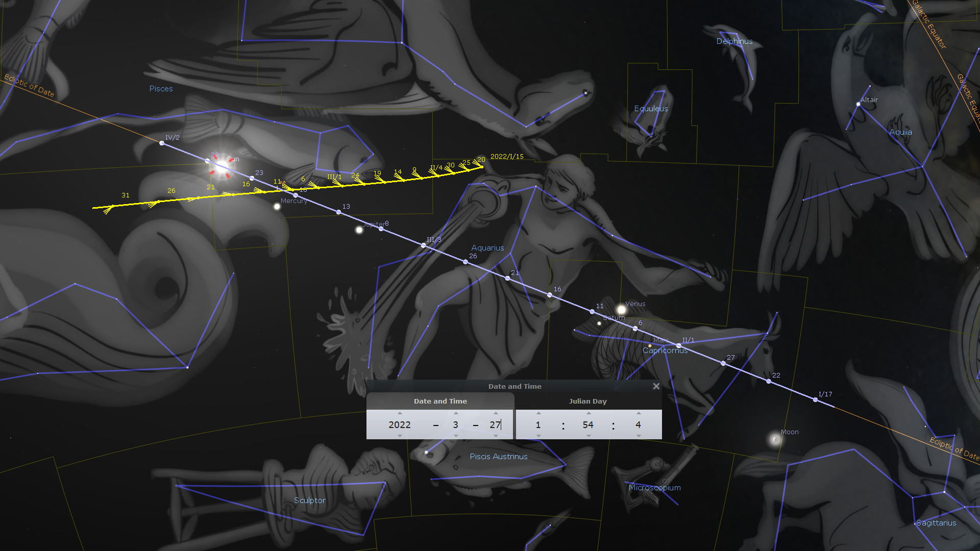The width and height of the screenshot is (980, 551).
Task: Click the Aquila constellation label
Action: point(900,132)
